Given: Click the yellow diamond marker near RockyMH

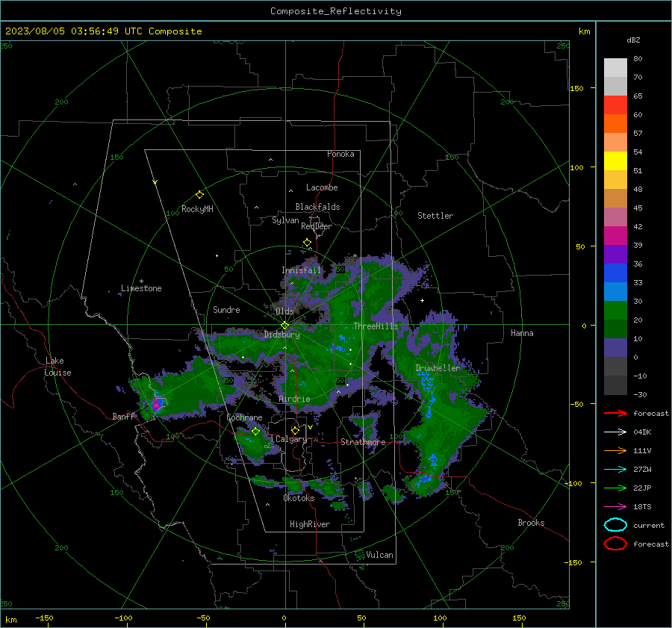Looking at the screenshot, I should click(199, 195).
